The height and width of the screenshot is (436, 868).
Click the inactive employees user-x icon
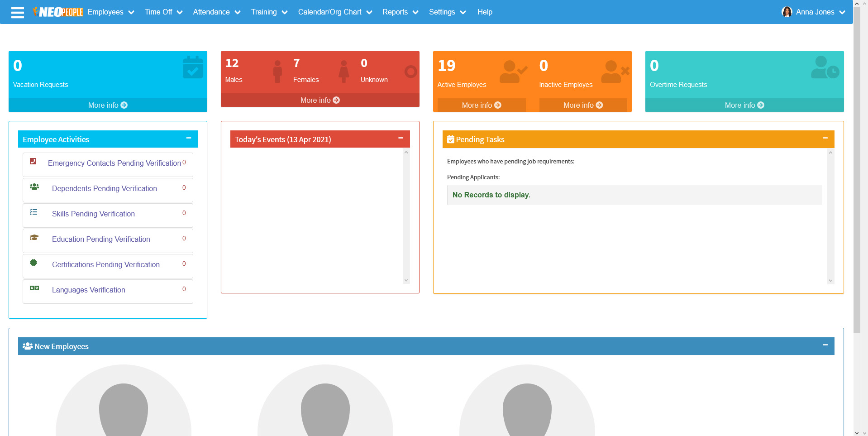pyautogui.click(x=615, y=72)
